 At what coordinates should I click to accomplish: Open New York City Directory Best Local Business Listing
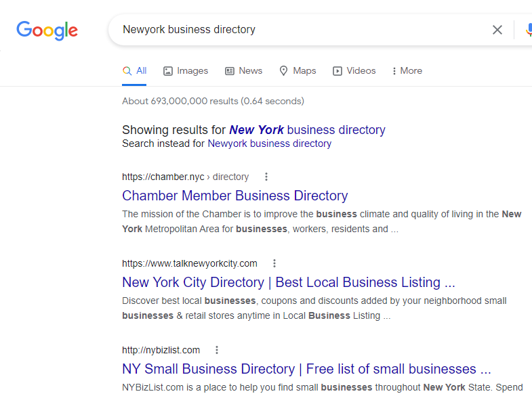pyautogui.click(x=289, y=282)
